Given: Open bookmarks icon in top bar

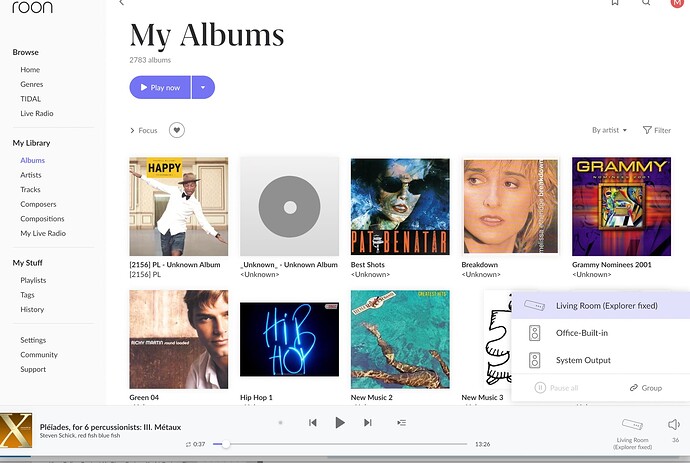Looking at the screenshot, I should pyautogui.click(x=615, y=3).
